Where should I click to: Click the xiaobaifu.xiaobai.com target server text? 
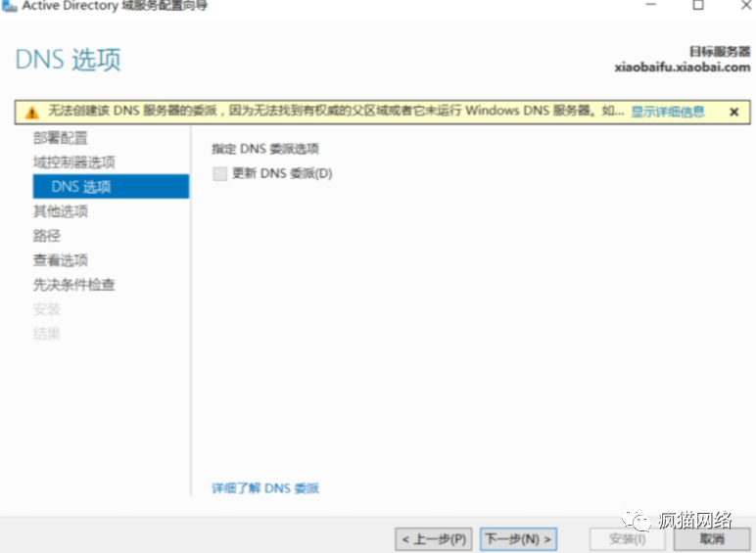(x=683, y=68)
